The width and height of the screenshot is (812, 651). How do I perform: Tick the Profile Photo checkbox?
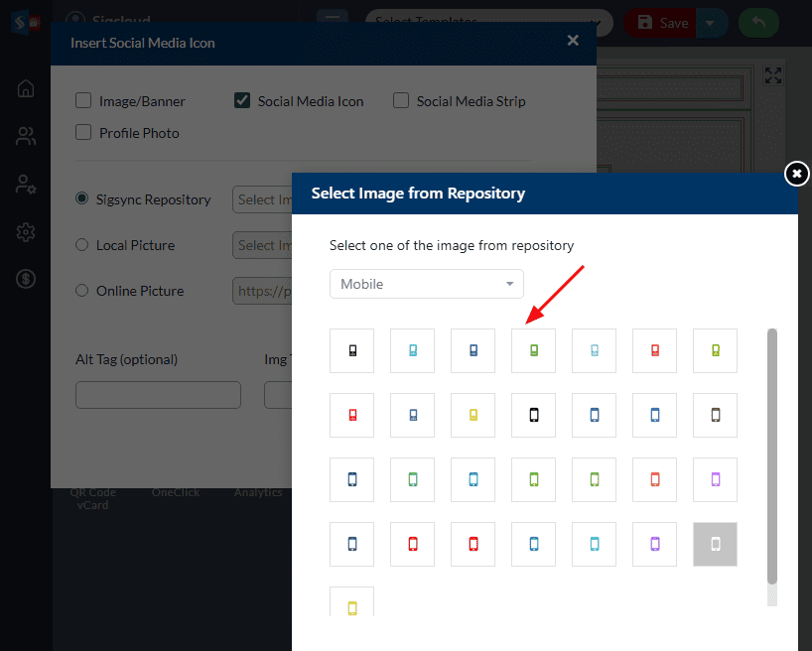[x=83, y=133]
